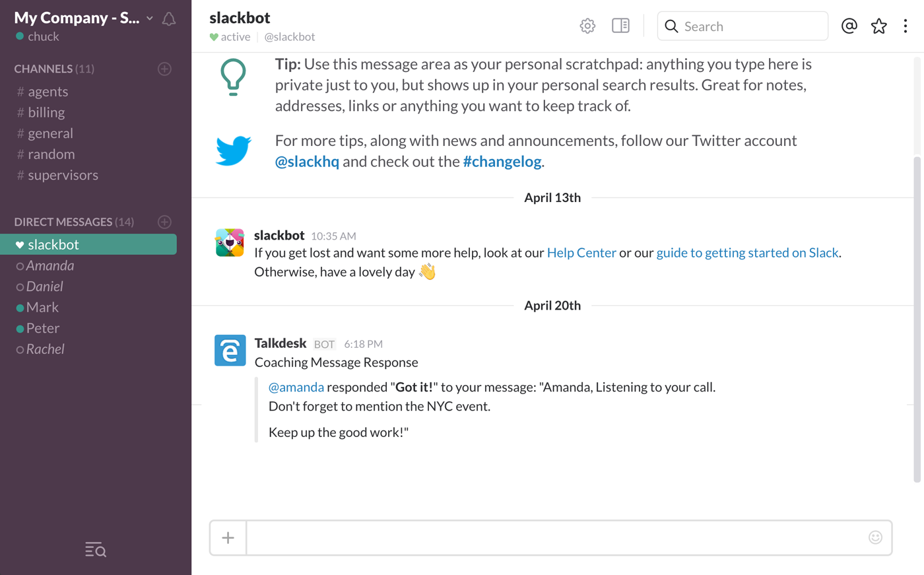Open the emoji picker smiley icon
This screenshot has width=924, height=575.
click(875, 537)
